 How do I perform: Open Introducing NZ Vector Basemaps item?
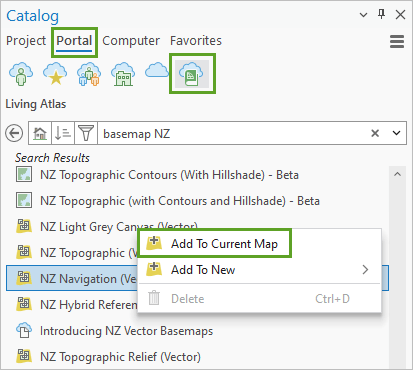[126, 331]
